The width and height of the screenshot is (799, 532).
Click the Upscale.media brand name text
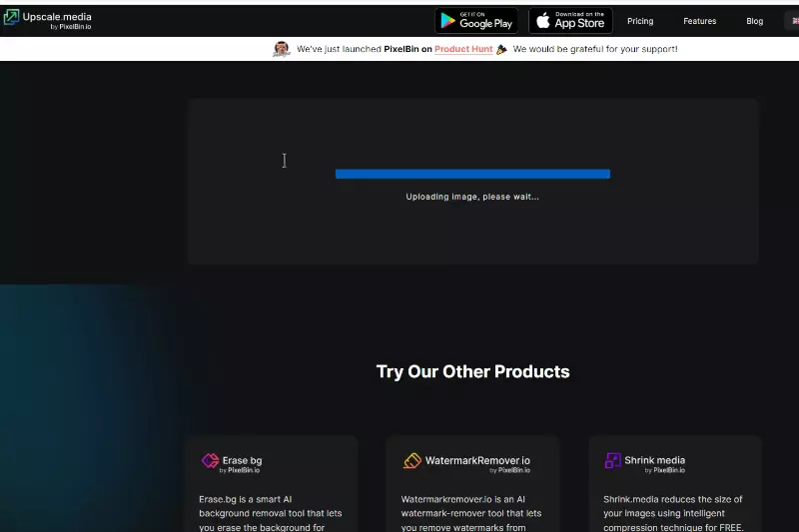click(x=56, y=17)
